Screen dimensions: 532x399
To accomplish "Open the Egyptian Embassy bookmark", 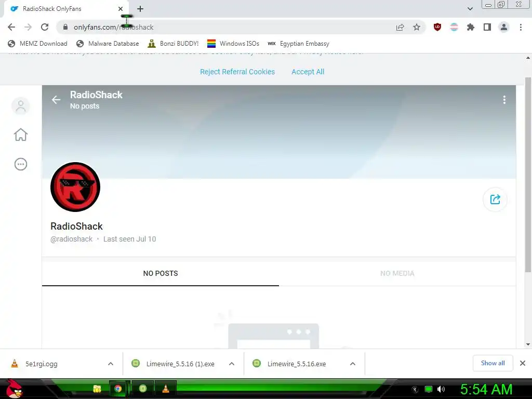I will click(x=299, y=44).
